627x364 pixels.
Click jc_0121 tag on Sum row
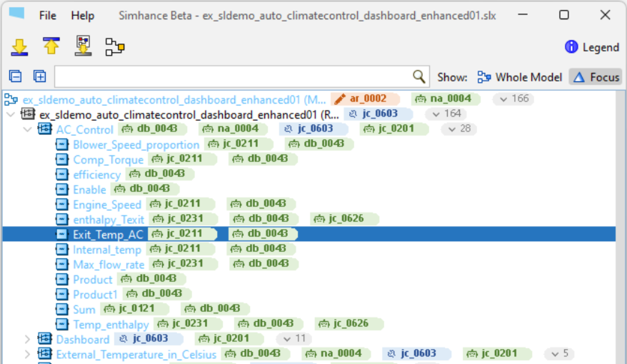pyautogui.click(x=135, y=309)
